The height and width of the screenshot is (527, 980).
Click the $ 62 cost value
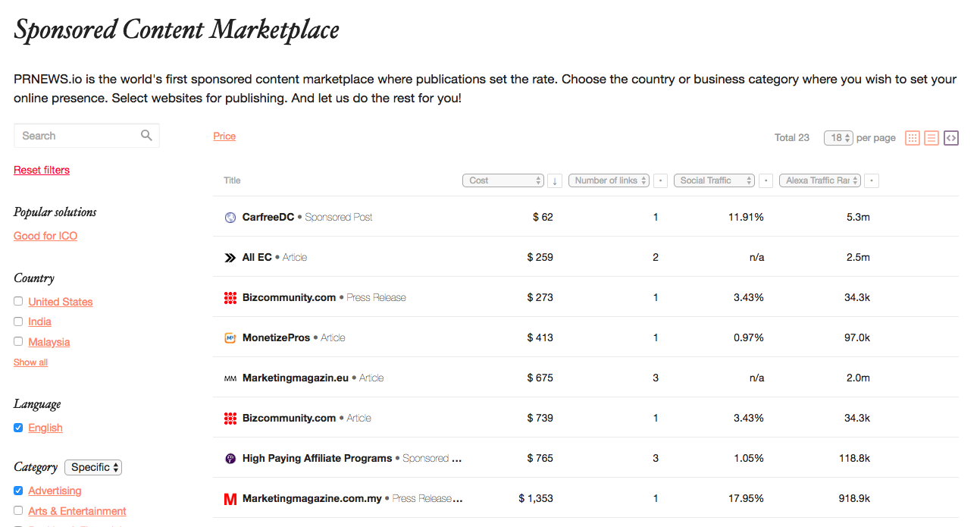543,217
